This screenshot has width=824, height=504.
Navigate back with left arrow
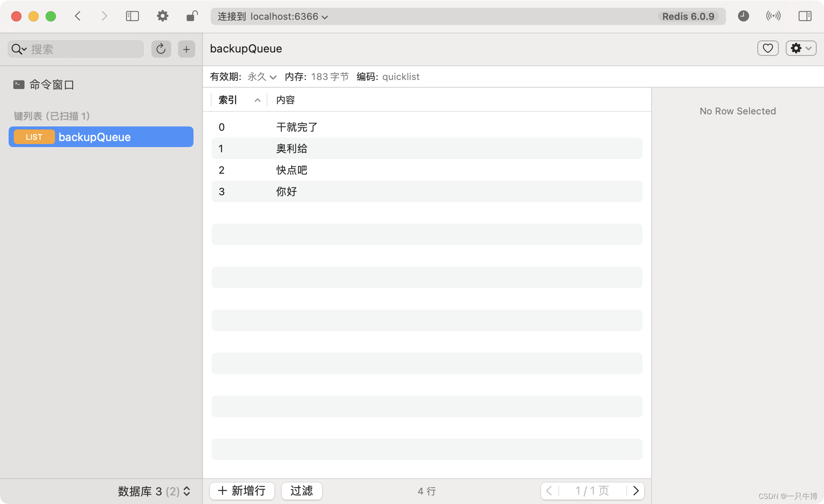point(78,16)
